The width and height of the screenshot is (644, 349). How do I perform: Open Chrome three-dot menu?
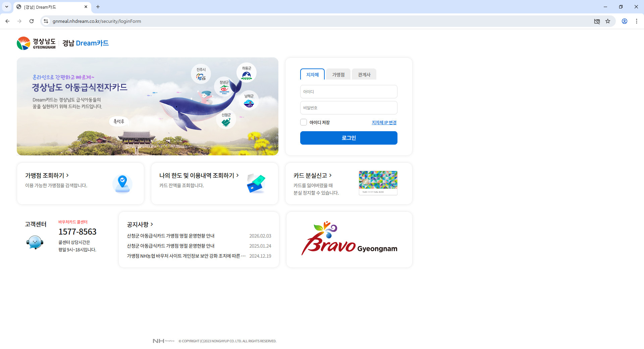pyautogui.click(x=637, y=21)
